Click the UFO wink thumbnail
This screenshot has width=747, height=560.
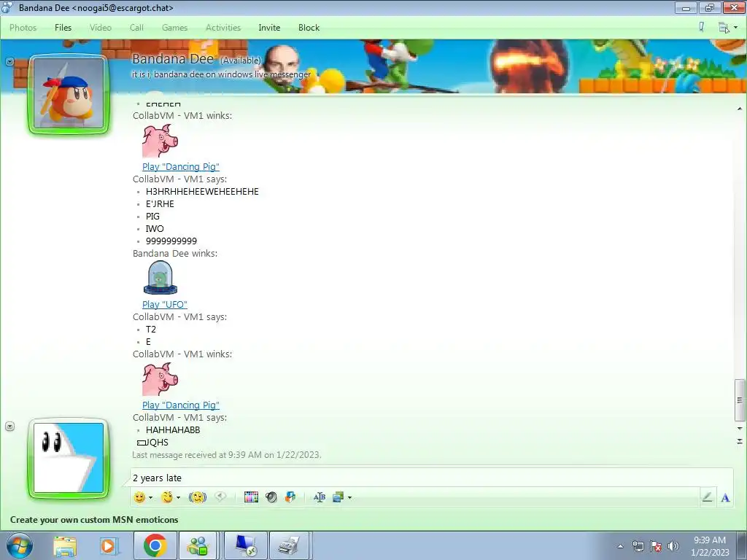160,277
